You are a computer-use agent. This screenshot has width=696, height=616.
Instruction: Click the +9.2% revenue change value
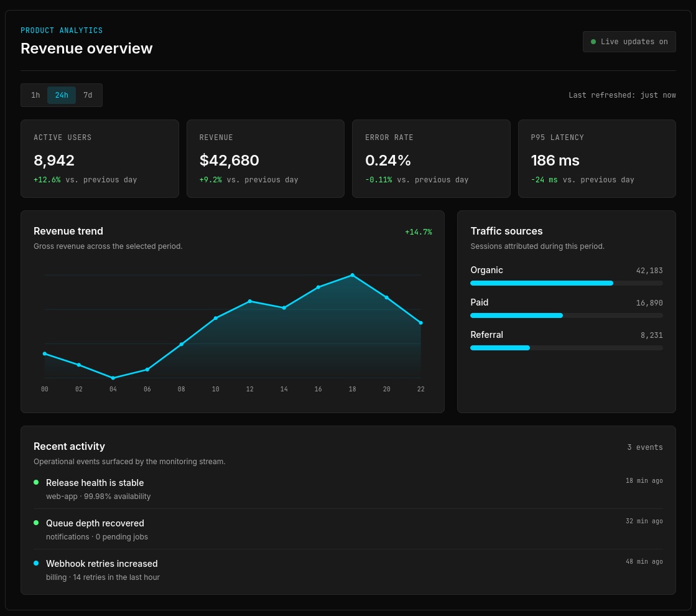(x=210, y=180)
